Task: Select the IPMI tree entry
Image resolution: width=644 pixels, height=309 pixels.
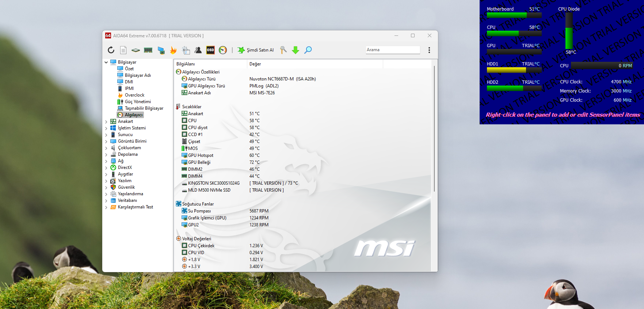Action: click(129, 88)
